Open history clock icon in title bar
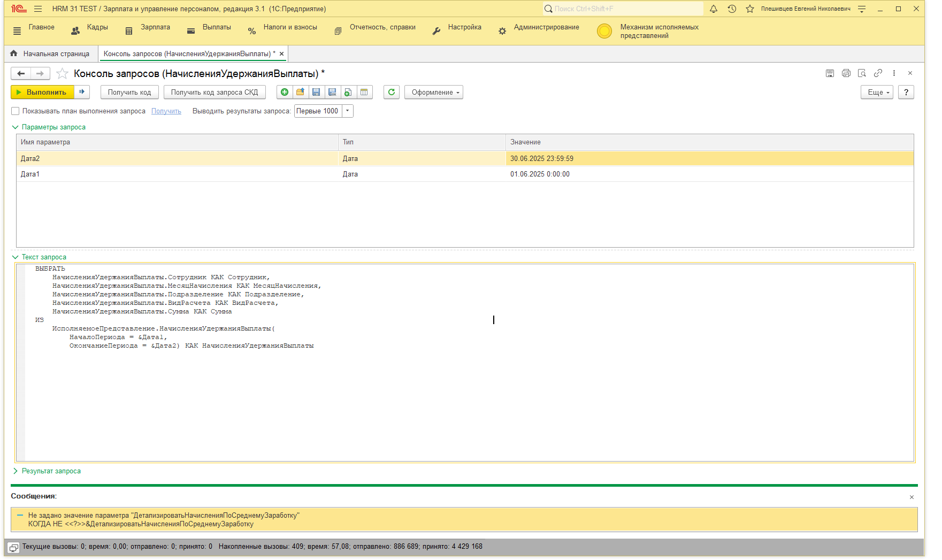The width and height of the screenshot is (942, 560). (732, 9)
